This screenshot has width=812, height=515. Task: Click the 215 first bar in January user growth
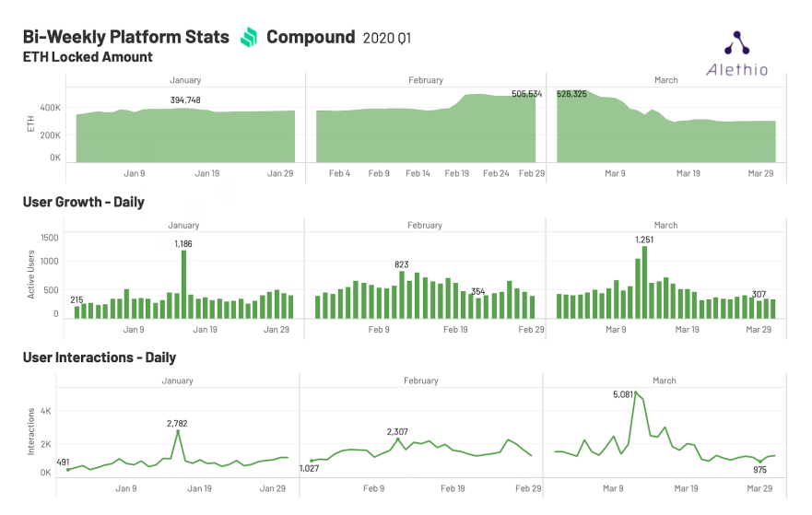click(77, 312)
